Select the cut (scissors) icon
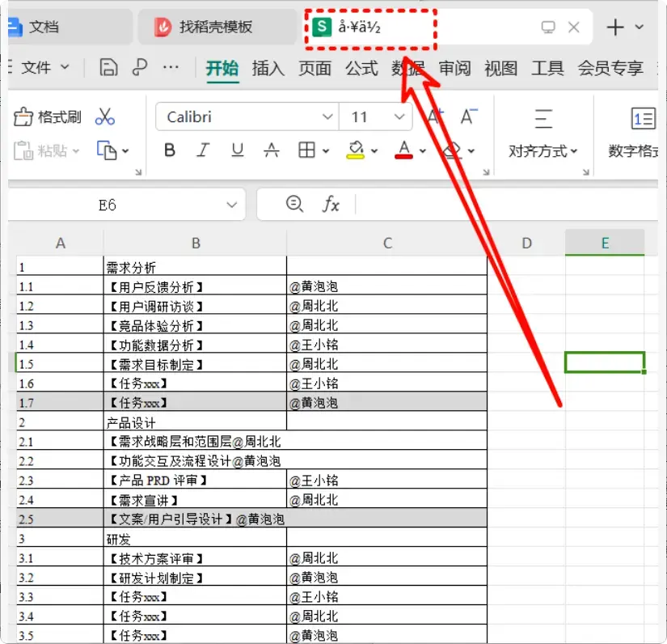This screenshot has width=667, height=644. coord(103,116)
